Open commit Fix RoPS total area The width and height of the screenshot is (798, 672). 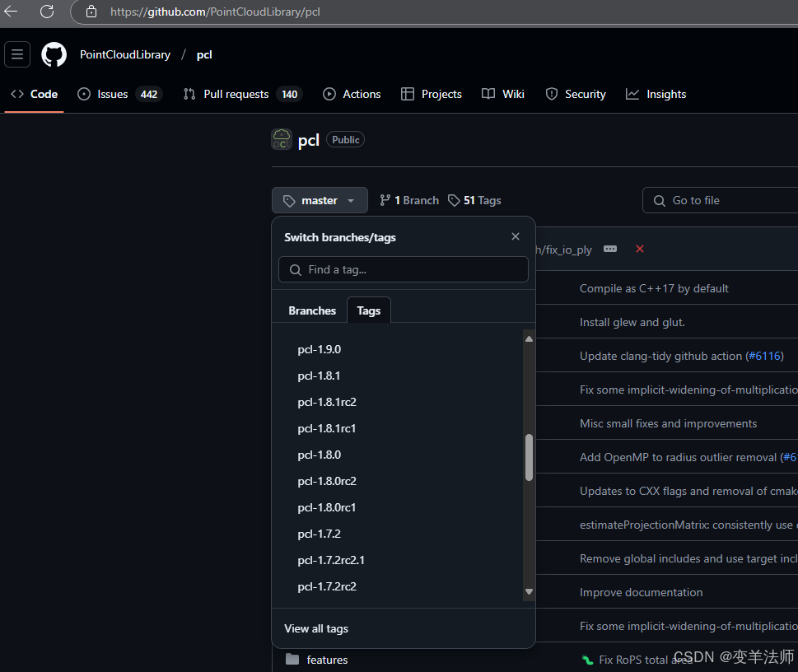tap(646, 660)
